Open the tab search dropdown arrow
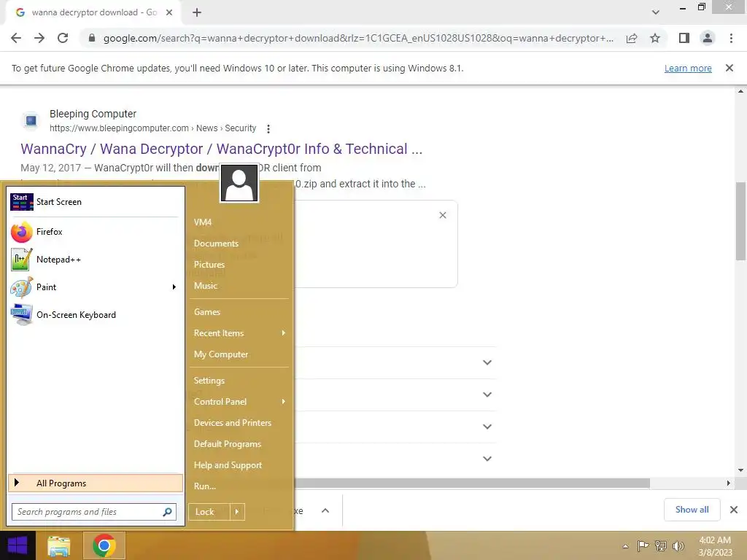Viewport: 747px width, 560px height. (656, 12)
